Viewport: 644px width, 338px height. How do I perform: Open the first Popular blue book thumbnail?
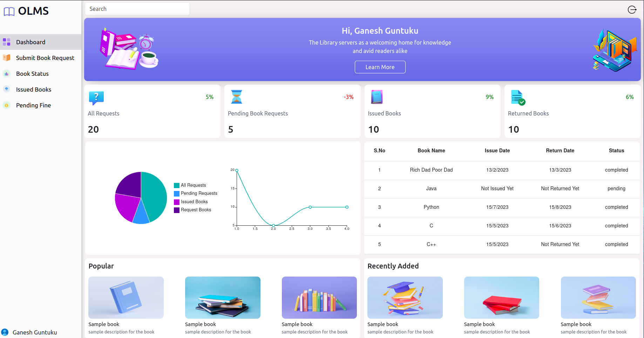126,298
